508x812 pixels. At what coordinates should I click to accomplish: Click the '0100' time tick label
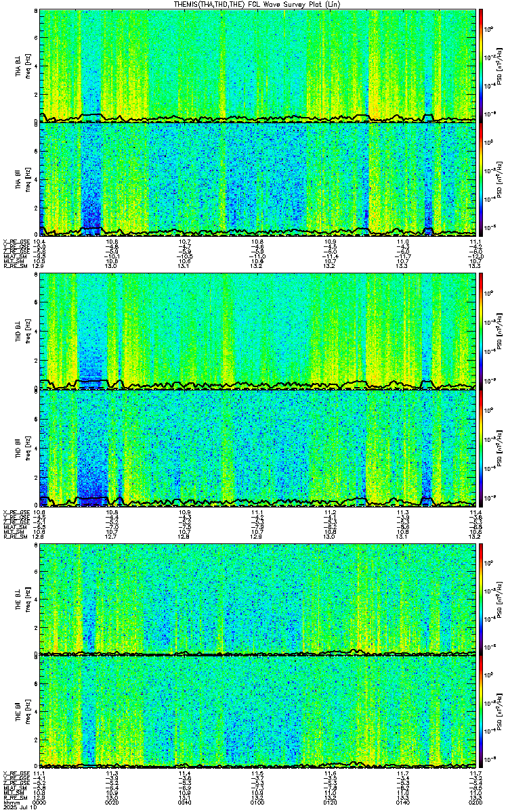(257, 803)
